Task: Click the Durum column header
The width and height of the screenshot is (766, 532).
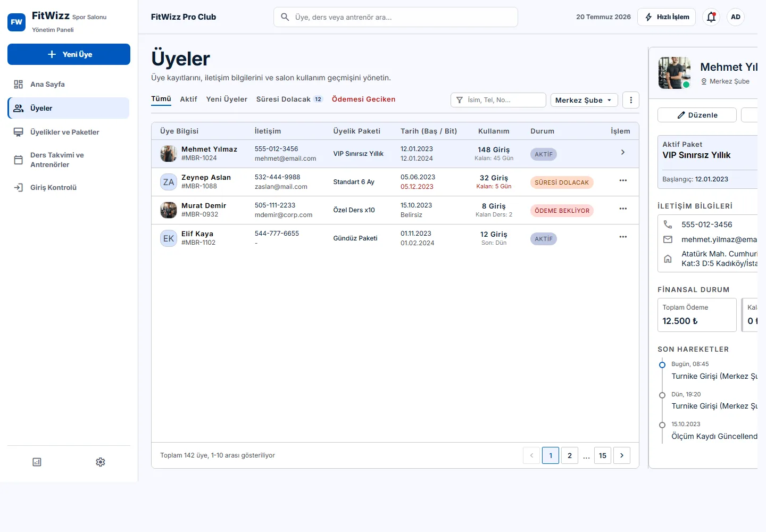Action: [x=542, y=131]
